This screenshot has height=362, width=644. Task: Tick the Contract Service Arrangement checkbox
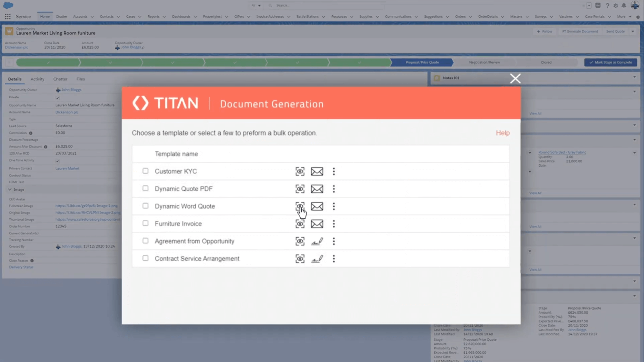tap(145, 258)
